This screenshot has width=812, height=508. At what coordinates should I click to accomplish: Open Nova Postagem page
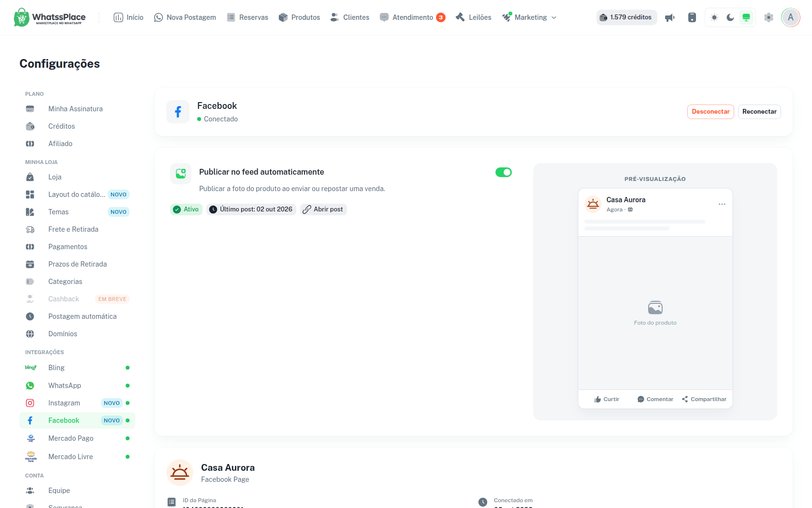185,17
